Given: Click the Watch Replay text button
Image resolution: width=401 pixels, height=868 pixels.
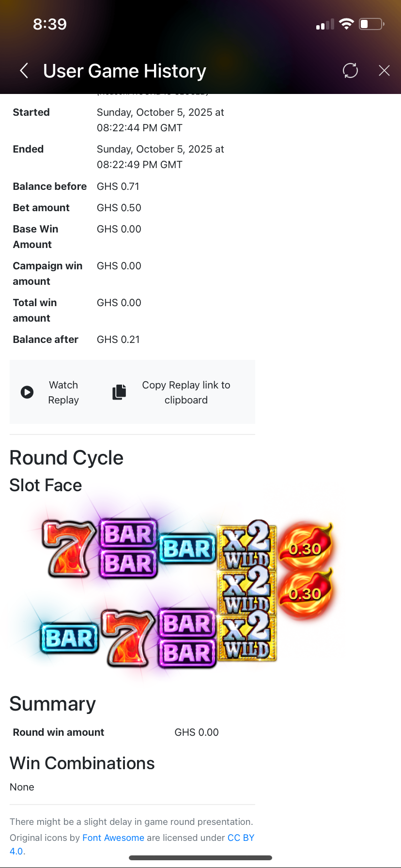Looking at the screenshot, I should [x=63, y=392].
